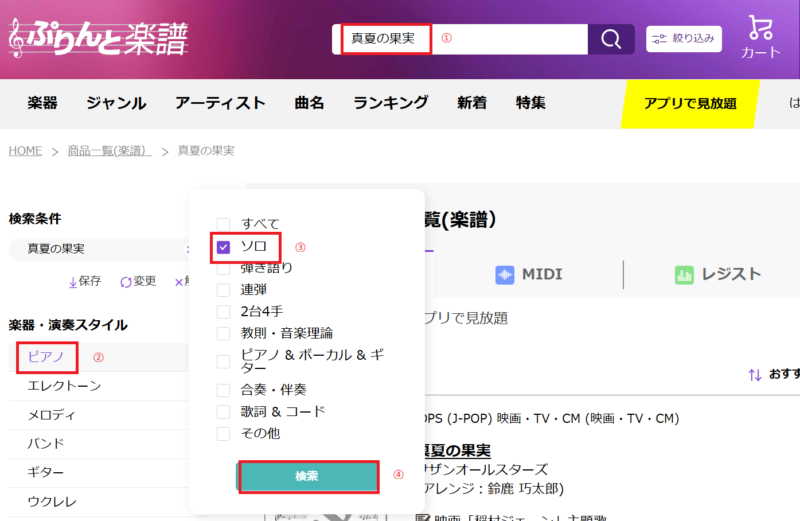Uncheck the ソロ checkbox
This screenshot has height=521, width=800.
[x=224, y=246]
